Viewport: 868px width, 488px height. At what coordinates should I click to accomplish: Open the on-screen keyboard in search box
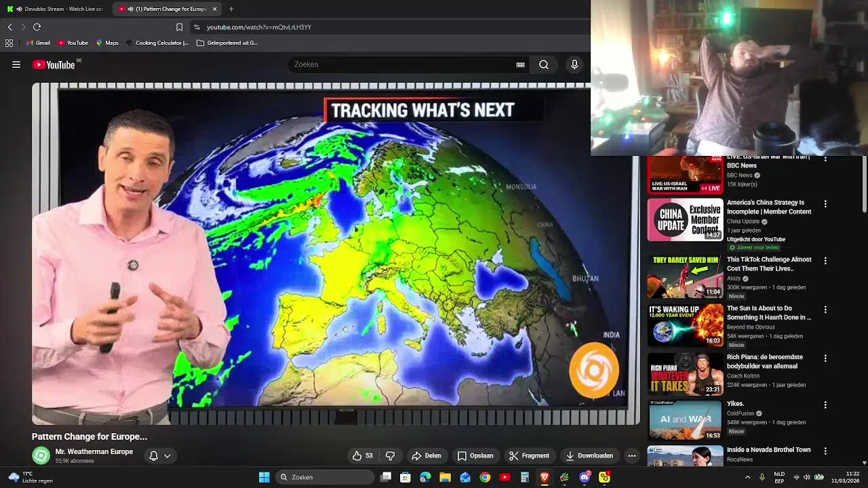520,65
